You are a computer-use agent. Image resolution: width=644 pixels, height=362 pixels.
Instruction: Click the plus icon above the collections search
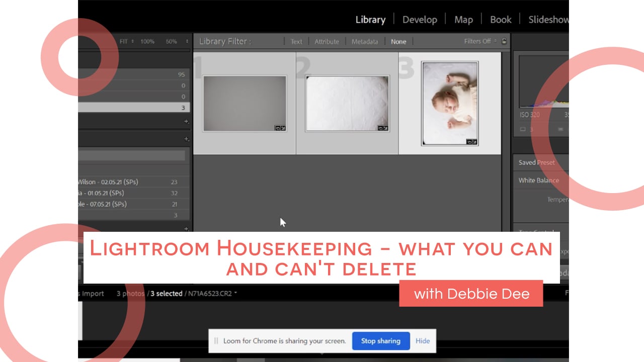pos(186,139)
